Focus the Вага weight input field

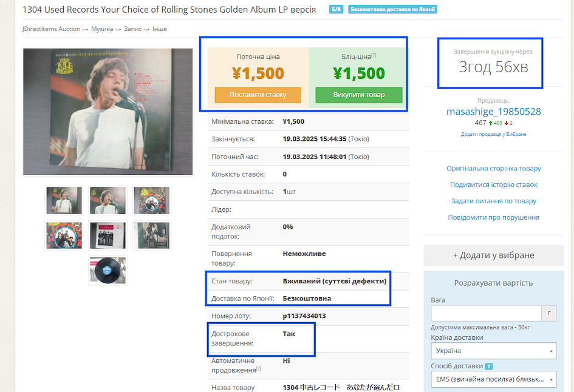point(486,313)
